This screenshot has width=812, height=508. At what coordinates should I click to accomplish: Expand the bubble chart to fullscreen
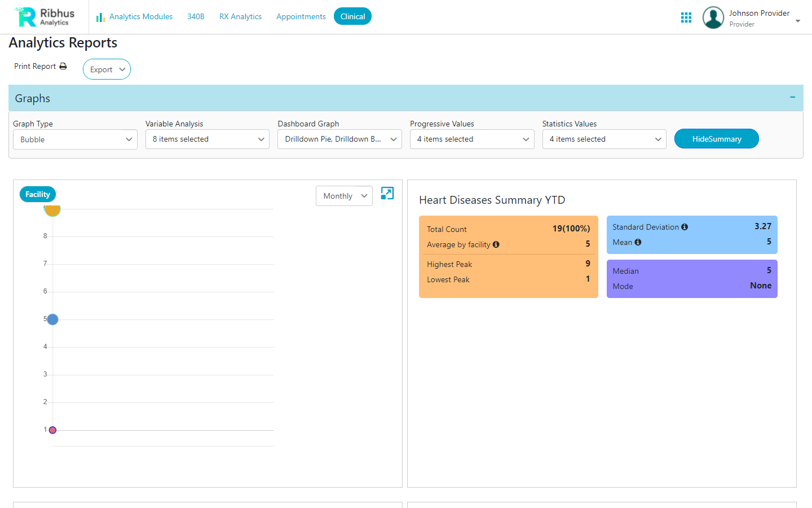tap(387, 193)
